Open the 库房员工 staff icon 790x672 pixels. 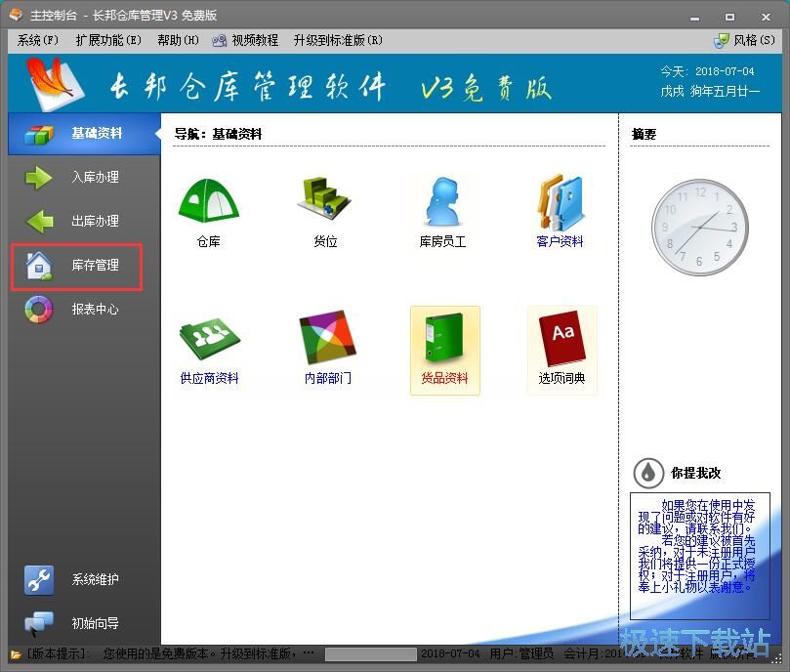[x=442, y=201]
